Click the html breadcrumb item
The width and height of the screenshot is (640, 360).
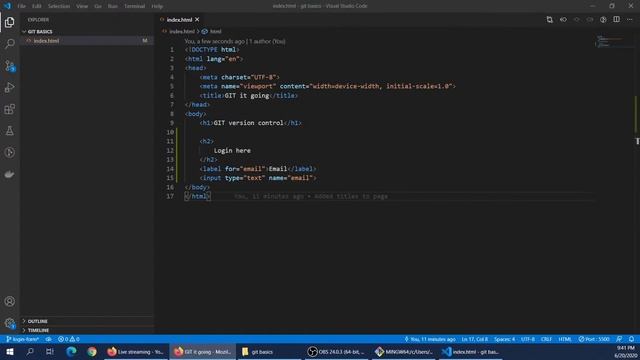pyautogui.click(x=216, y=31)
